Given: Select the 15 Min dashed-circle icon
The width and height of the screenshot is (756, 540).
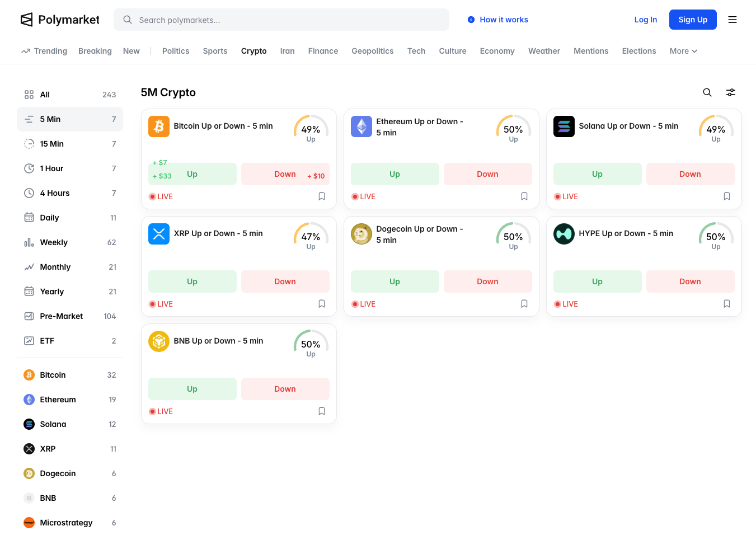Looking at the screenshot, I should [x=29, y=144].
